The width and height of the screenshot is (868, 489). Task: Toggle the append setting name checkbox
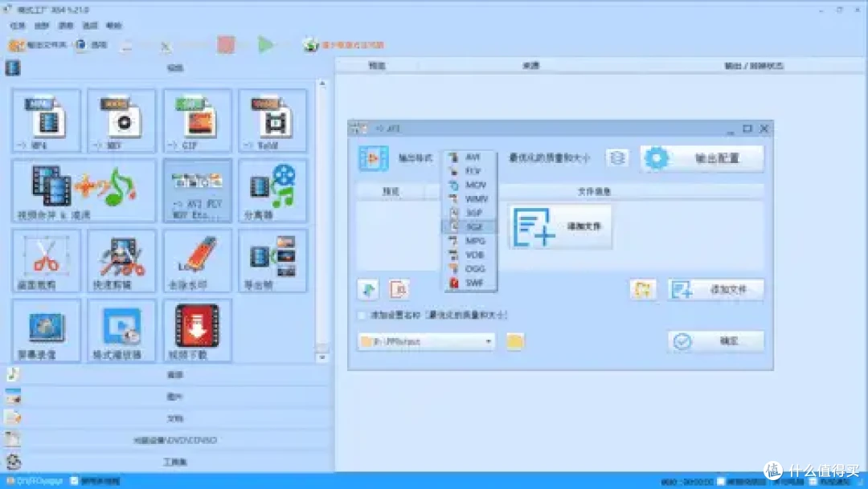(x=362, y=316)
